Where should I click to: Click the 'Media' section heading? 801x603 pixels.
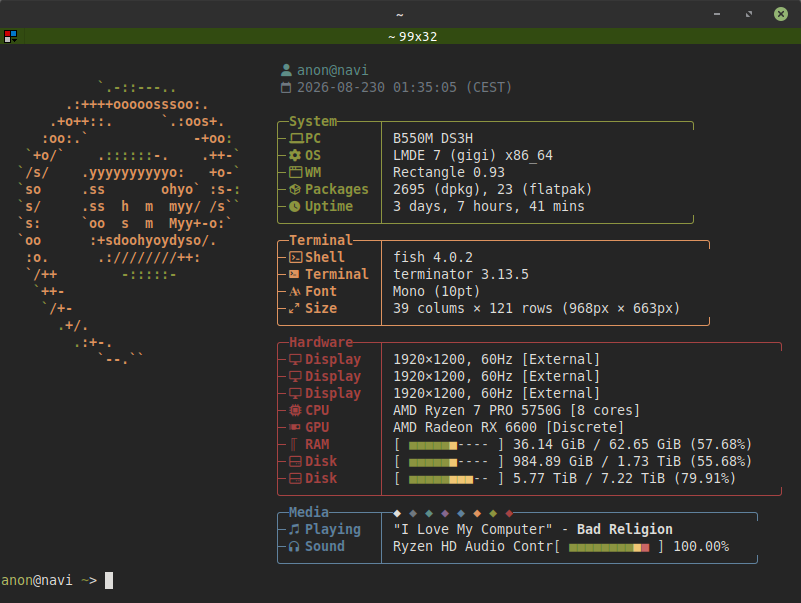point(309,512)
